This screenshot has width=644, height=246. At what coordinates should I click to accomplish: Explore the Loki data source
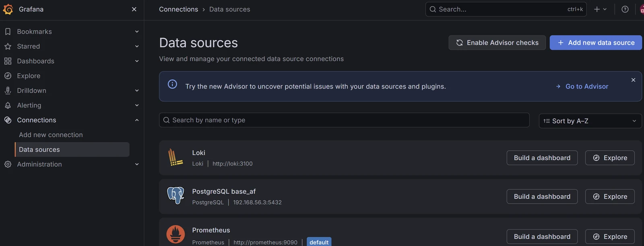click(610, 158)
